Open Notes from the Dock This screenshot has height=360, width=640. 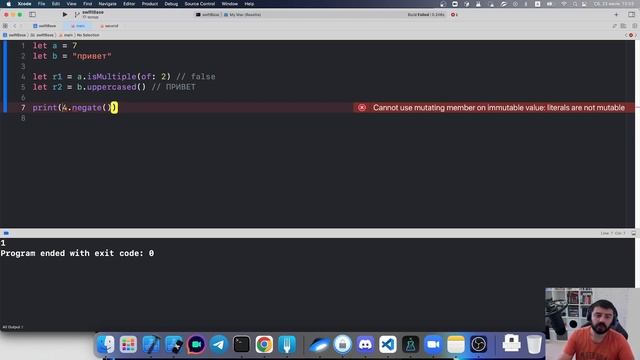456,344
